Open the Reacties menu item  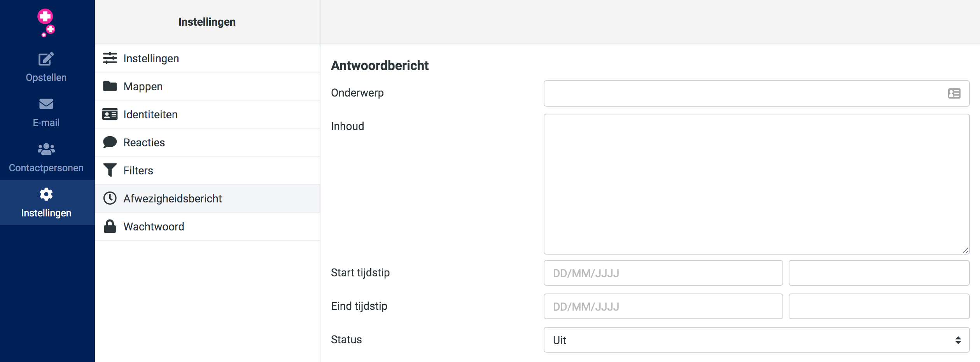click(207, 142)
